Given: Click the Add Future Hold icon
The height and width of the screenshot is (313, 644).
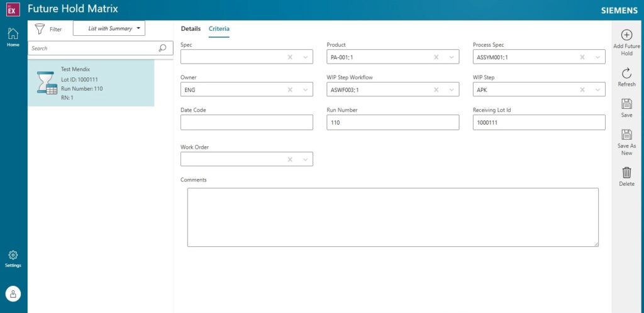Looking at the screenshot, I should coord(626,35).
